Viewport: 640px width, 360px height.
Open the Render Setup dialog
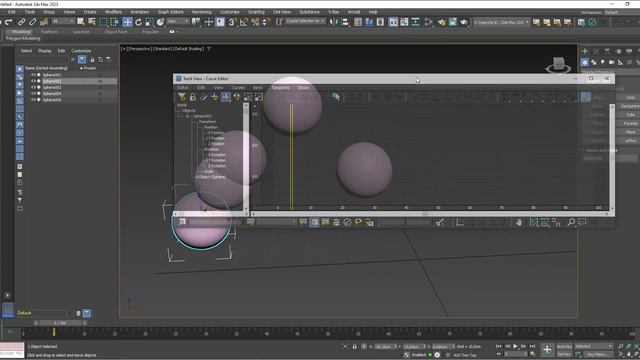coord(442,22)
